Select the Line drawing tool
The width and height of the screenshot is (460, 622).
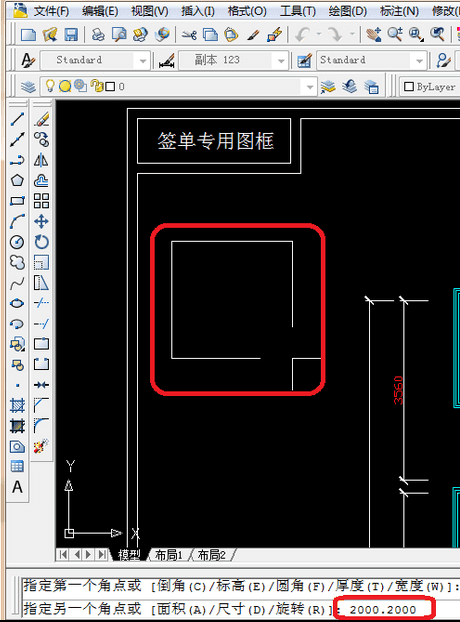[17, 119]
